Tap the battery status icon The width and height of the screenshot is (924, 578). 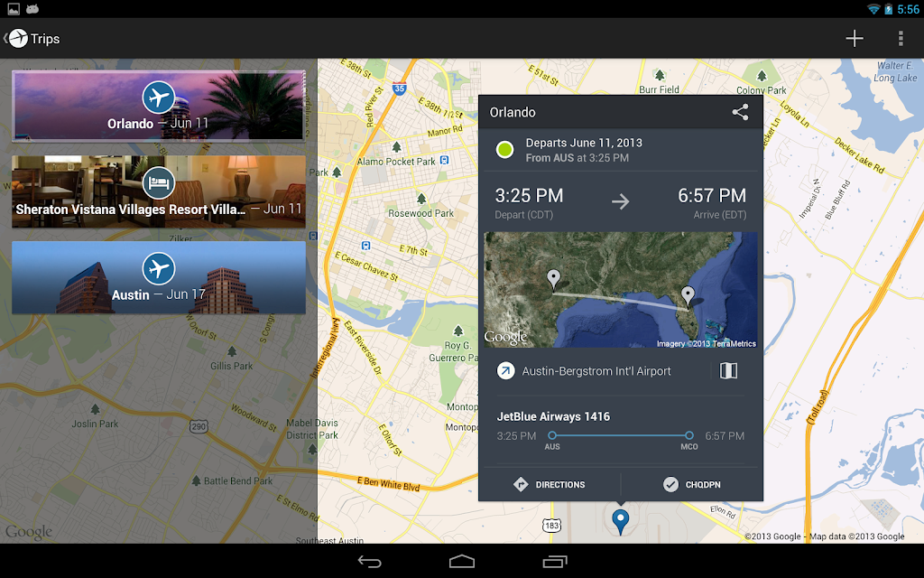(888, 9)
